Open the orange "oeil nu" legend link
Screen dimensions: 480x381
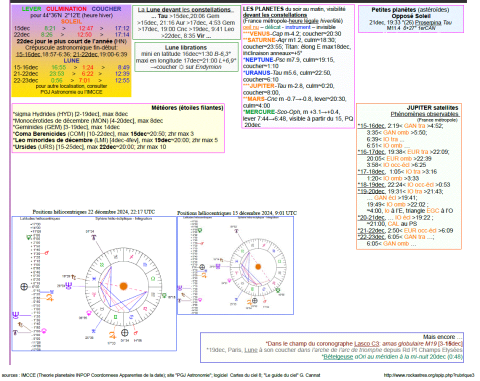coord(251,27)
